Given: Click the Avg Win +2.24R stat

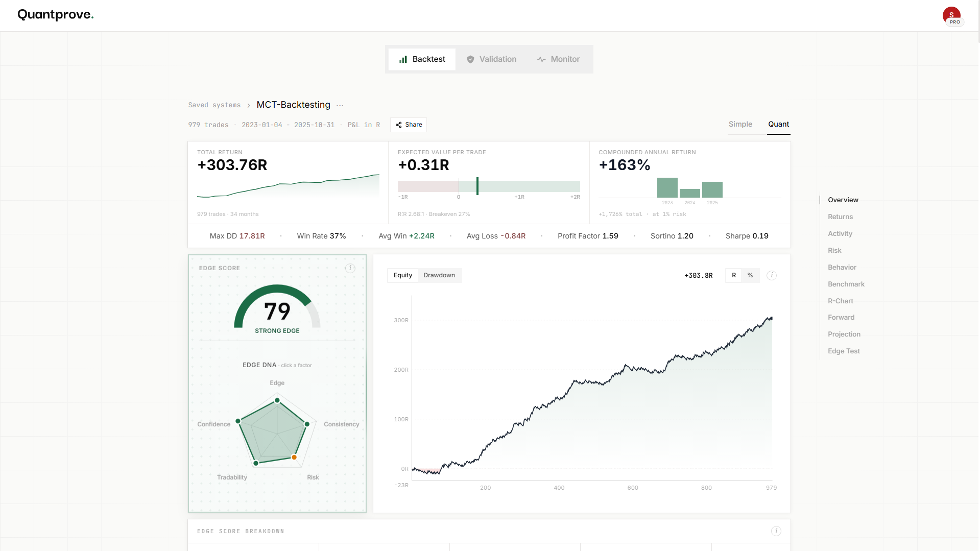Looking at the screenshot, I should [x=407, y=236].
